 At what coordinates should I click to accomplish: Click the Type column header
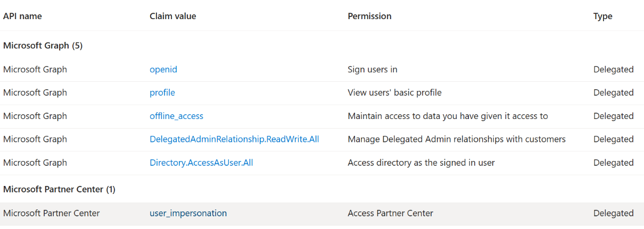pos(603,16)
